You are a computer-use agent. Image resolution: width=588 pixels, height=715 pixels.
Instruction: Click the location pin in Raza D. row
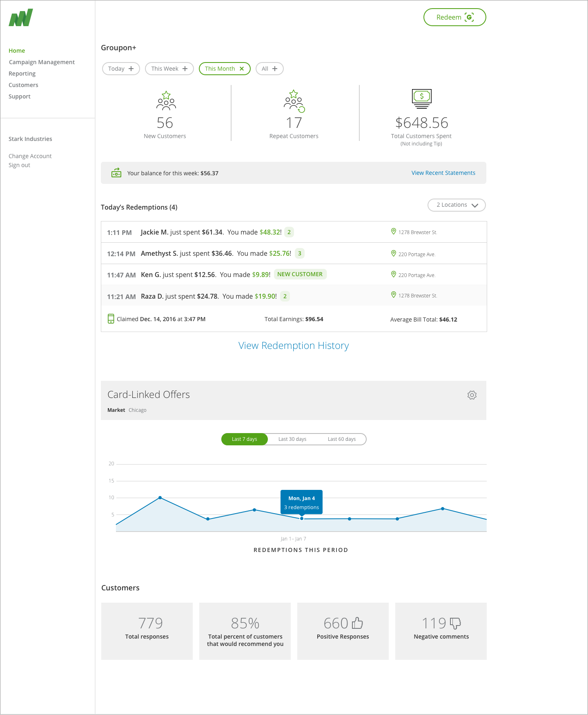pyautogui.click(x=394, y=295)
